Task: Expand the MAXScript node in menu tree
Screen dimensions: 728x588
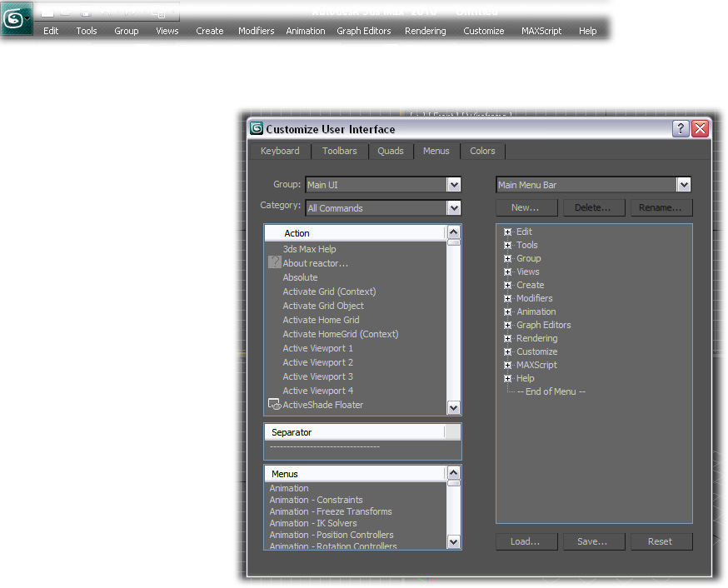Action: (507, 365)
